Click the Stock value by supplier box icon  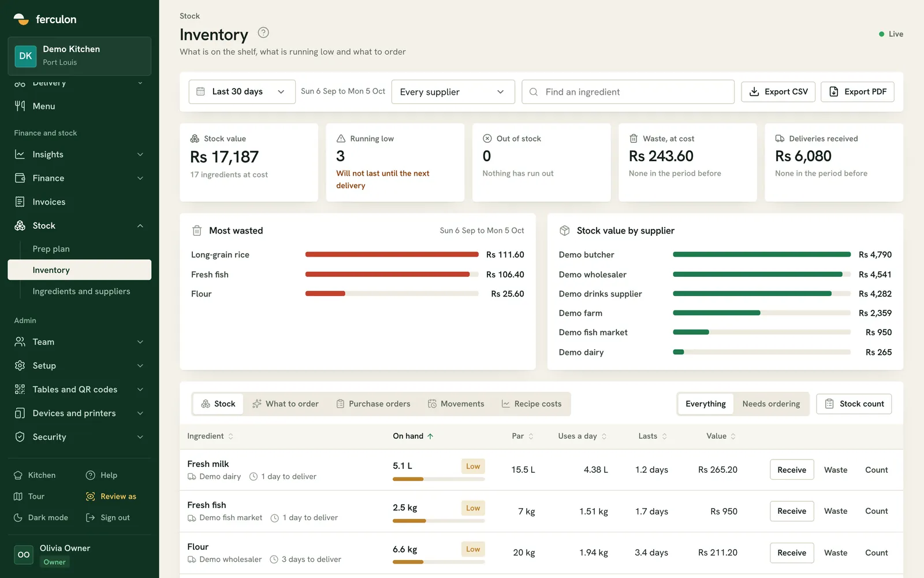point(565,231)
